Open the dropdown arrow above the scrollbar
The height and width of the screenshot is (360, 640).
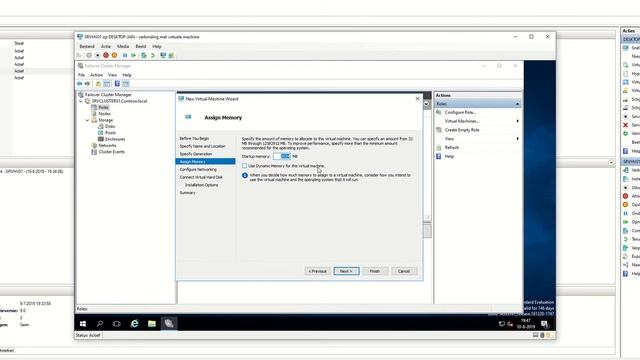[x=427, y=104]
